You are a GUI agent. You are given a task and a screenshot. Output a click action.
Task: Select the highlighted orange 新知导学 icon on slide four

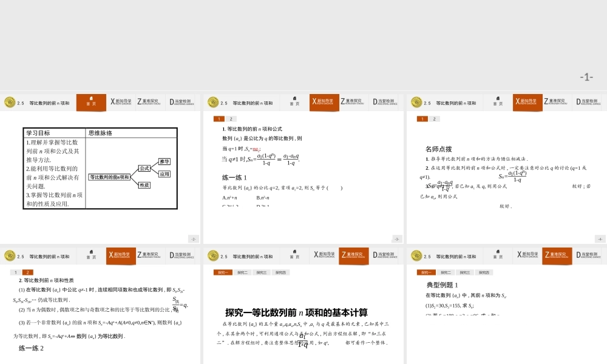[120, 255]
